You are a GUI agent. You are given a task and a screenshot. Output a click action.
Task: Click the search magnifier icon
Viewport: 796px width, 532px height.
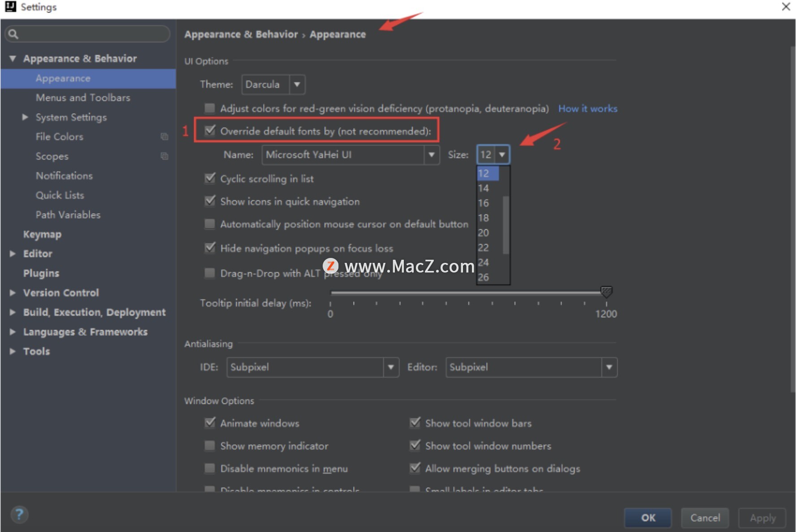click(x=13, y=34)
